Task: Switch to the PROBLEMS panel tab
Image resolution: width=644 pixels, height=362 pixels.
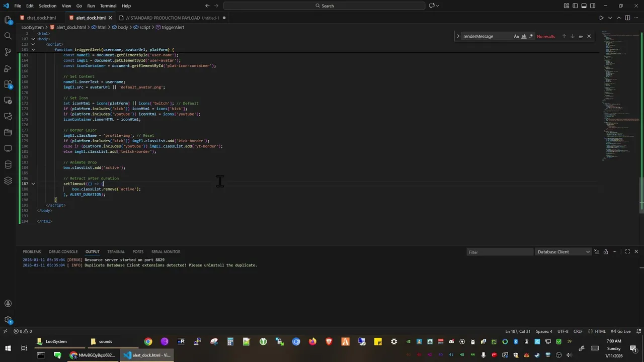Action: (x=32, y=251)
